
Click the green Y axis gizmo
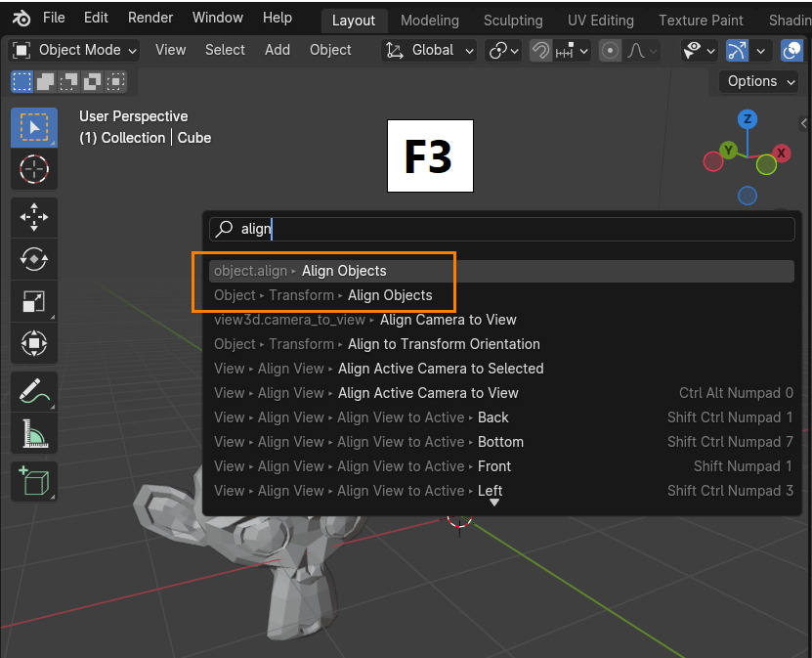point(729,151)
